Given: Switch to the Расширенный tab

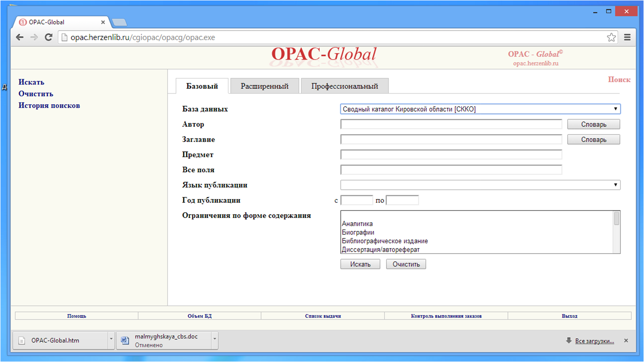Looking at the screenshot, I should click(x=264, y=86).
